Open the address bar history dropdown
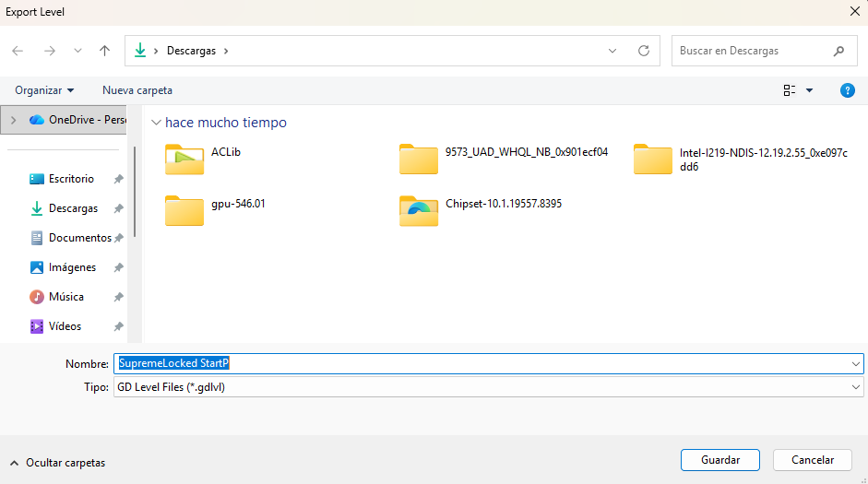Screen dimensions: 868x484 coord(612,51)
